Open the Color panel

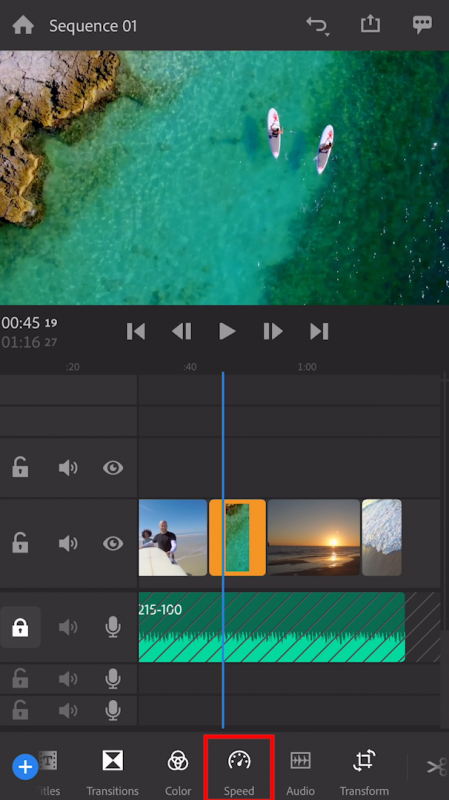pyautogui.click(x=178, y=770)
